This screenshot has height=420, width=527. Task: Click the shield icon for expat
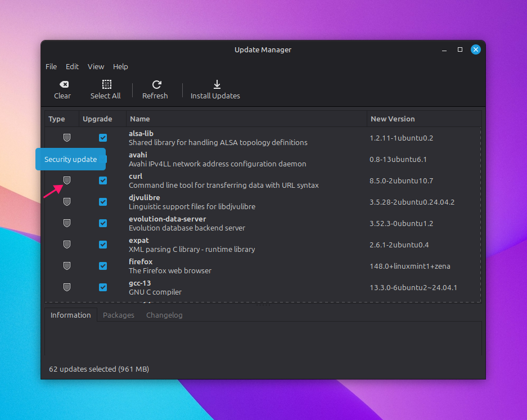coord(67,245)
